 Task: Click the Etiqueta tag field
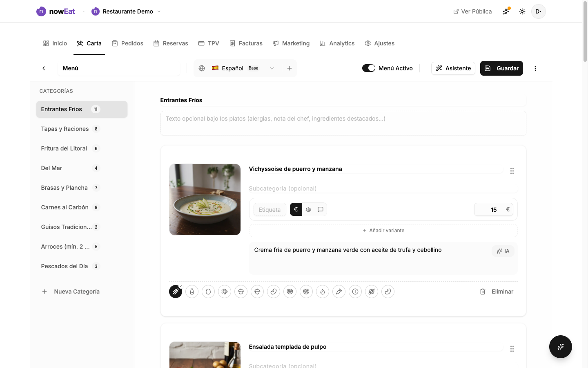pyautogui.click(x=269, y=210)
